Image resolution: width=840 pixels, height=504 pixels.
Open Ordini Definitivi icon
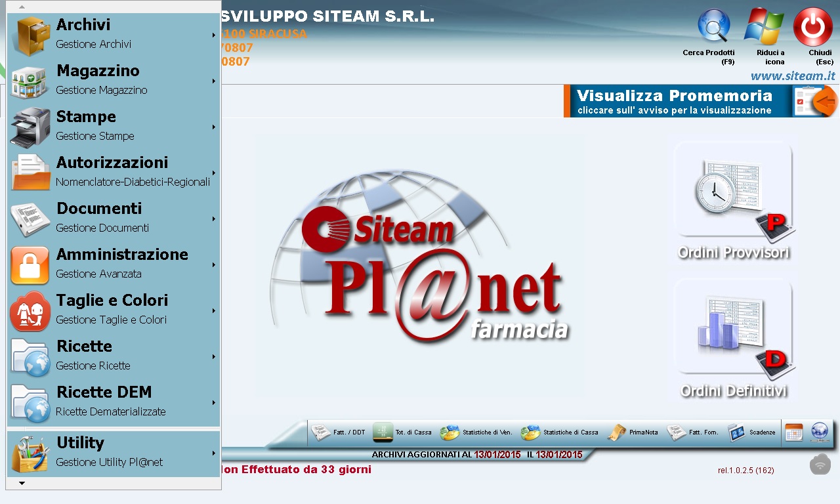734,328
